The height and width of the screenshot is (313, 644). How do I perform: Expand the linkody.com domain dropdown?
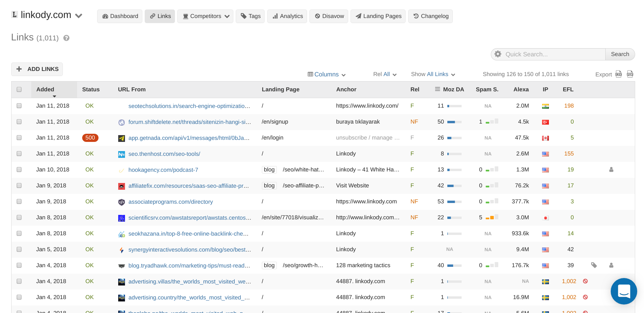79,16
